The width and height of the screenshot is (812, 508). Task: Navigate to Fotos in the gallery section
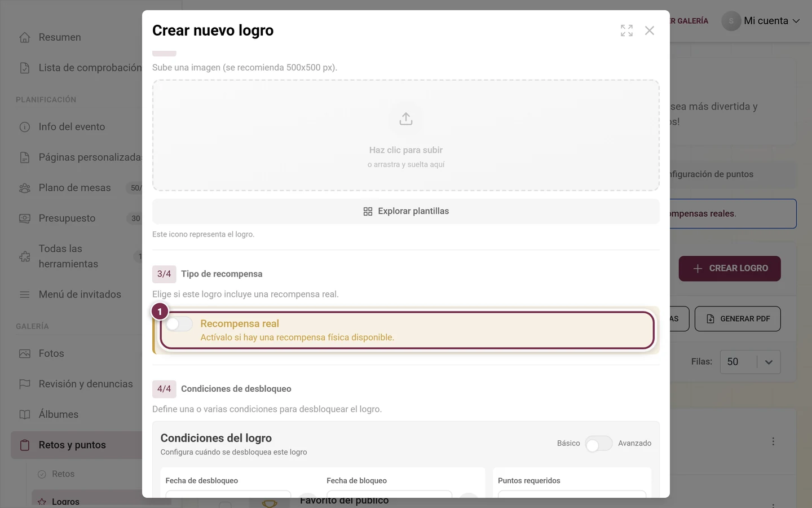point(51,353)
